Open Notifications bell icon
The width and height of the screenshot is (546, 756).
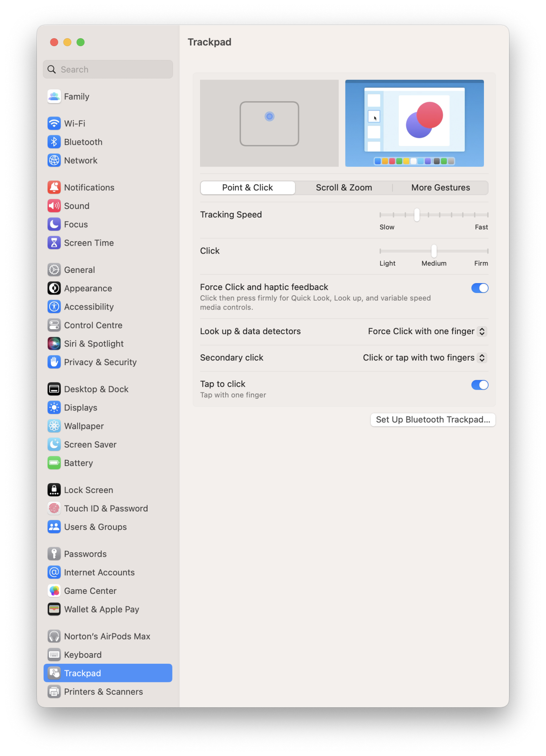coord(54,187)
